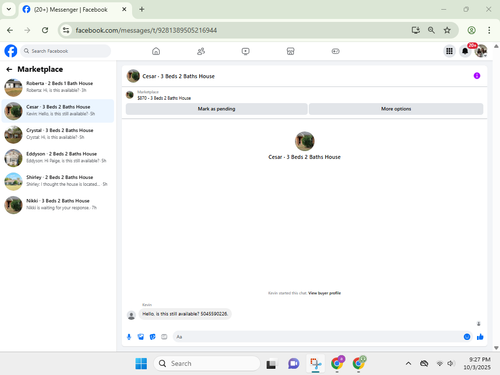Open View buyer profile link

tap(324, 293)
